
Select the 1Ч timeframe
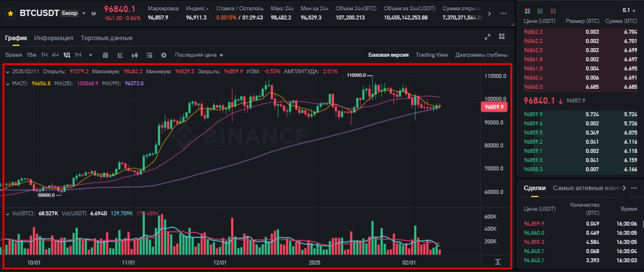(45, 55)
